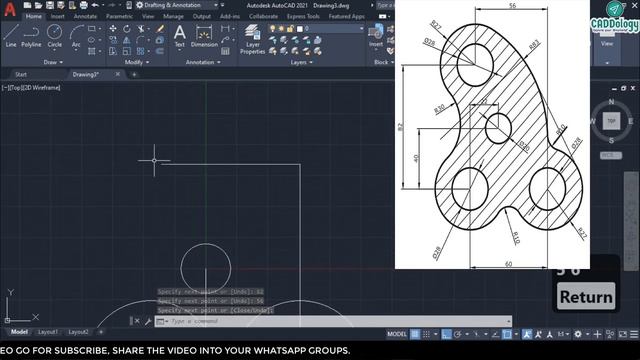Image resolution: width=640 pixels, height=360 pixels.
Task: Open the layer selection dropdown
Action: [x=361, y=29]
